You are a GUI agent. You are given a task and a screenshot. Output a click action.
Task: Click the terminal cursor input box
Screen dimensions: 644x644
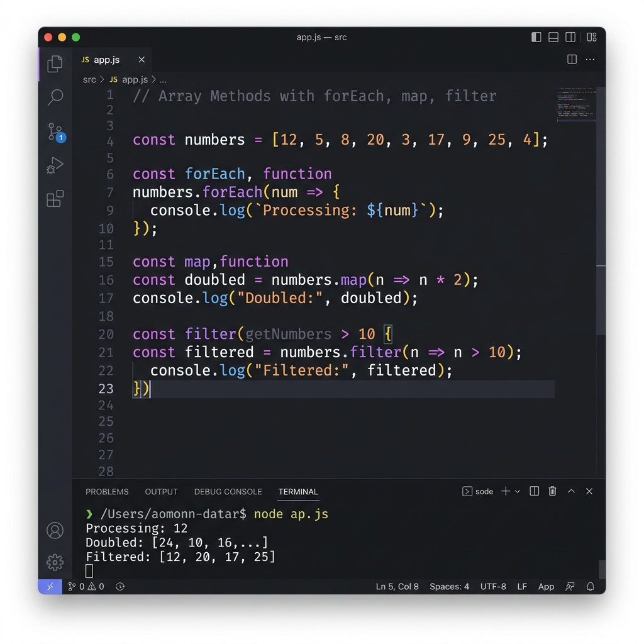tap(89, 571)
